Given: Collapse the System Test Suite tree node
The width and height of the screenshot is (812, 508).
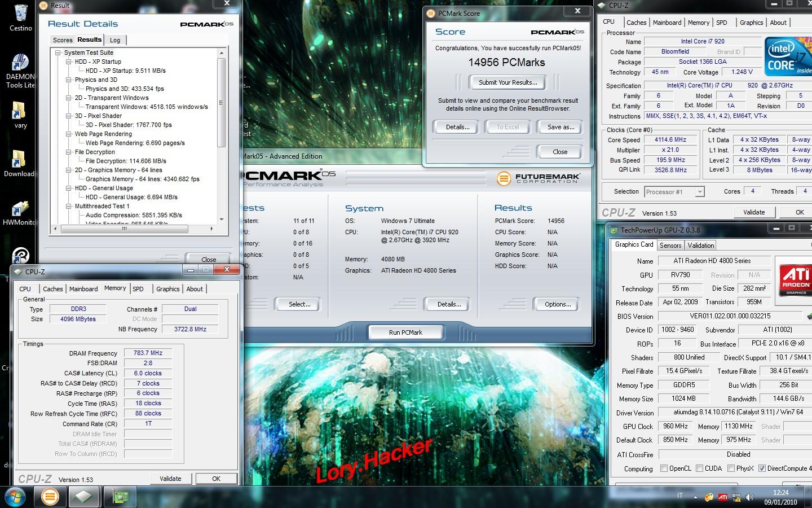Looking at the screenshot, I should (58, 52).
